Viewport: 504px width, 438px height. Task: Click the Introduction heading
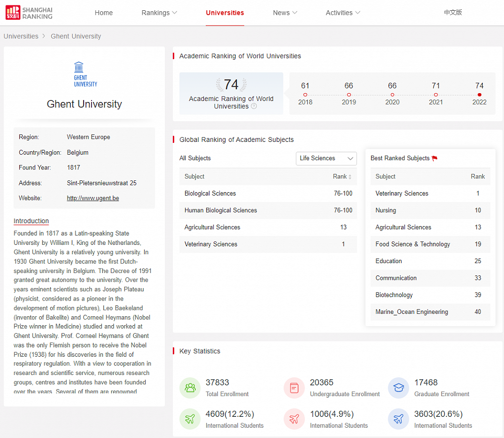click(x=31, y=221)
